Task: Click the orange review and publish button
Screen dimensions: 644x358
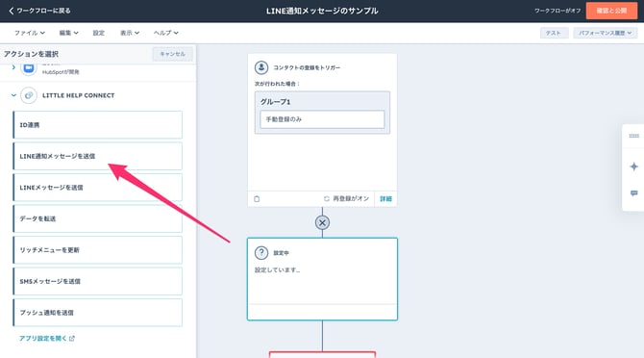Action: [611, 11]
